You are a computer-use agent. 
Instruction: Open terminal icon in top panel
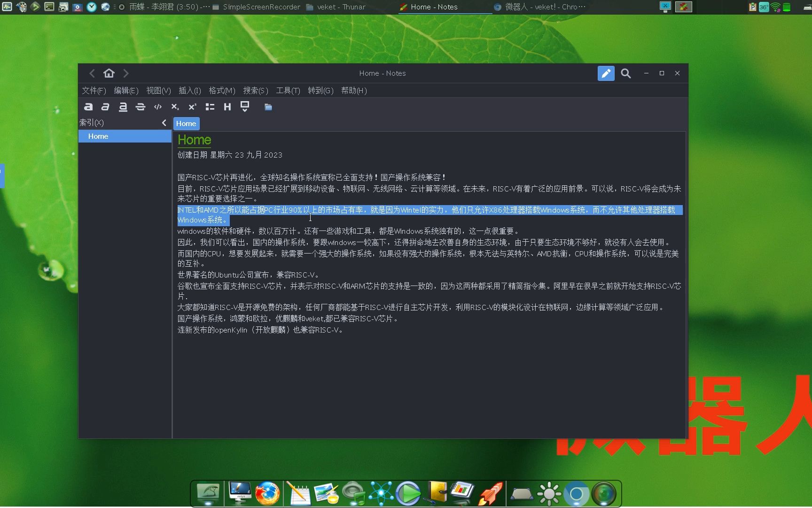pos(49,7)
